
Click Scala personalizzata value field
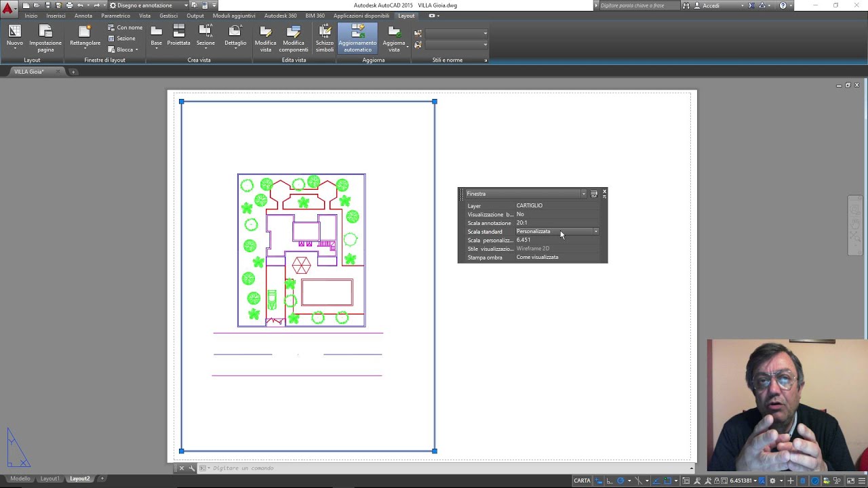pos(557,240)
